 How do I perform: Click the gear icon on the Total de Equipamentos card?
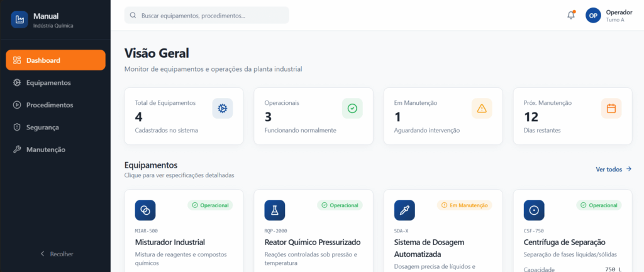click(223, 108)
